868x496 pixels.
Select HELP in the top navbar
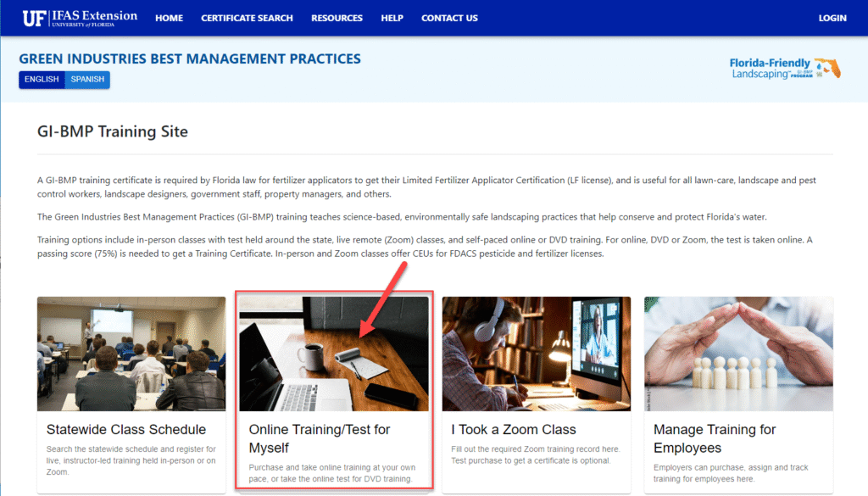tap(392, 18)
